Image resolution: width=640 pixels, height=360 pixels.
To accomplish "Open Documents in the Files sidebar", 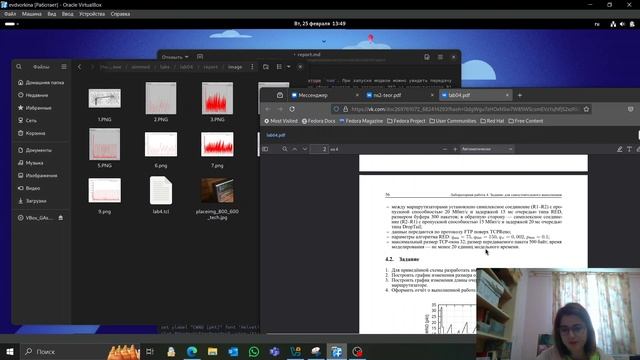I will (x=34, y=150).
